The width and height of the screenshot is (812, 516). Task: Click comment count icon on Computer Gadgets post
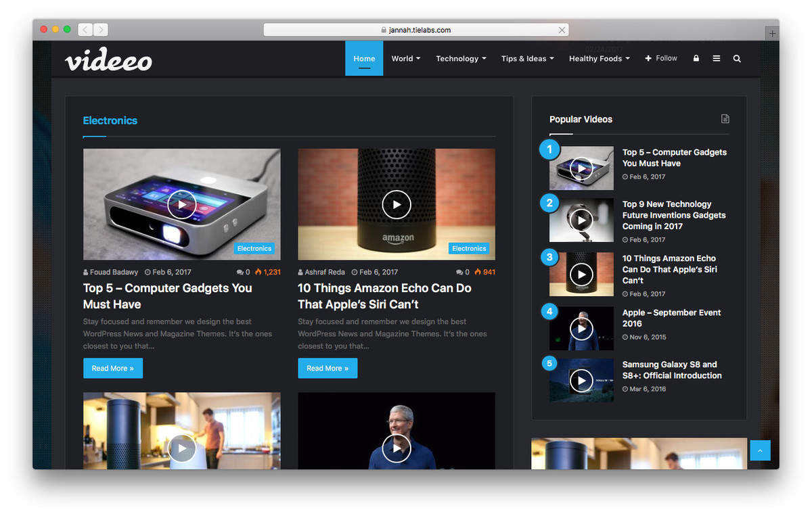coord(240,272)
